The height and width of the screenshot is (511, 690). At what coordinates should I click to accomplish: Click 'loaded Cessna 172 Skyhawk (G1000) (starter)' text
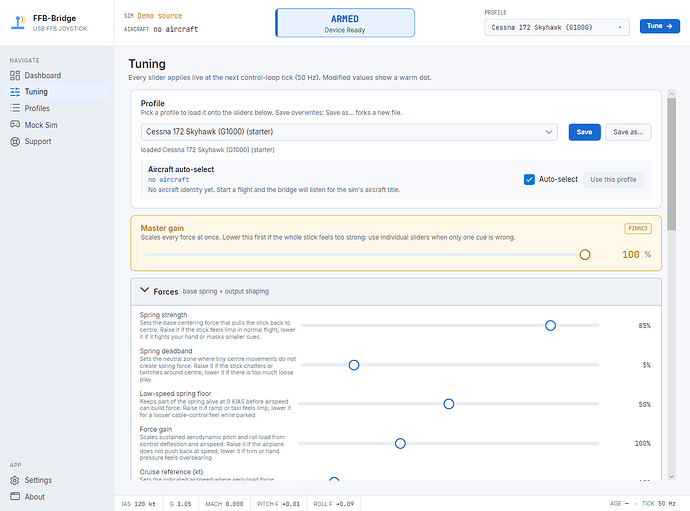tap(207, 150)
